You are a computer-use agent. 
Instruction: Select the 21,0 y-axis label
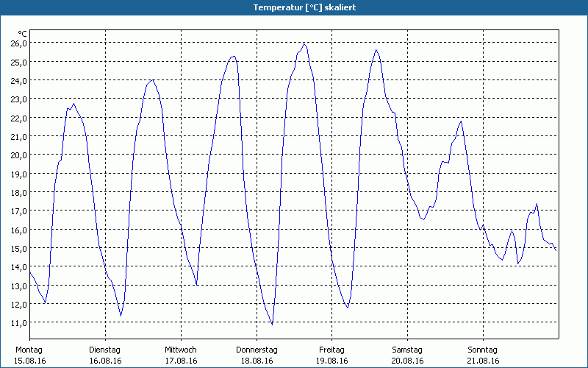pyautogui.click(x=19, y=136)
